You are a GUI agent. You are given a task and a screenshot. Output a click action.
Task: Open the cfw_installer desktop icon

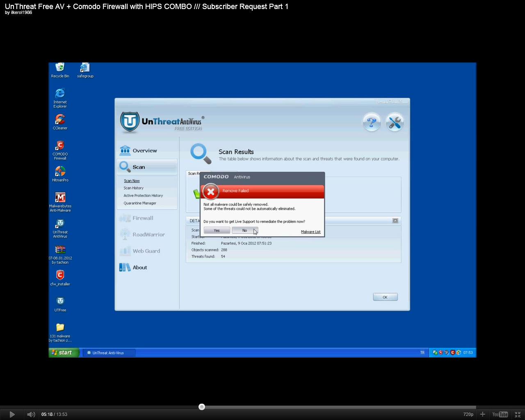[60, 275]
